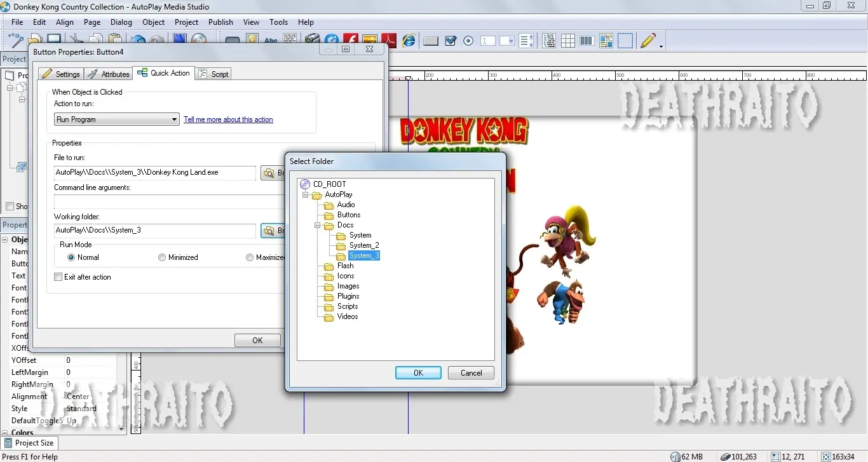Image resolution: width=868 pixels, height=462 pixels.
Task: Switch to the Settings tab
Action: pos(61,74)
